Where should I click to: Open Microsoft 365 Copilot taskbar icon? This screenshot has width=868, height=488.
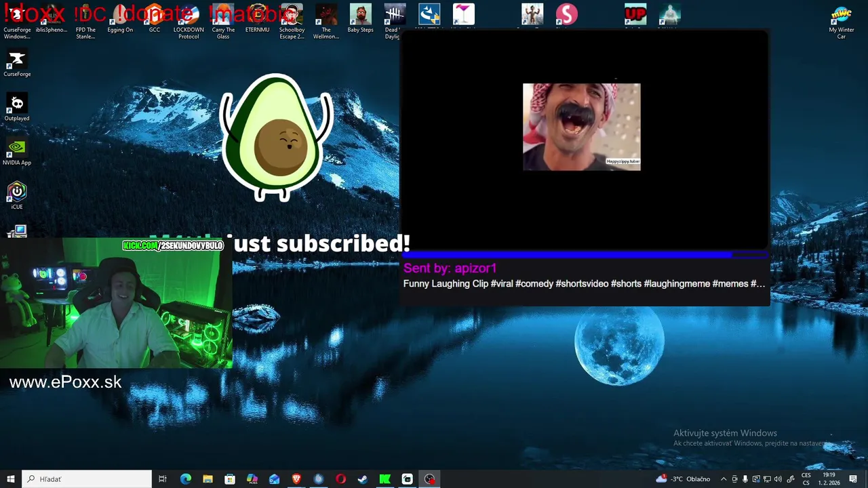(x=252, y=479)
